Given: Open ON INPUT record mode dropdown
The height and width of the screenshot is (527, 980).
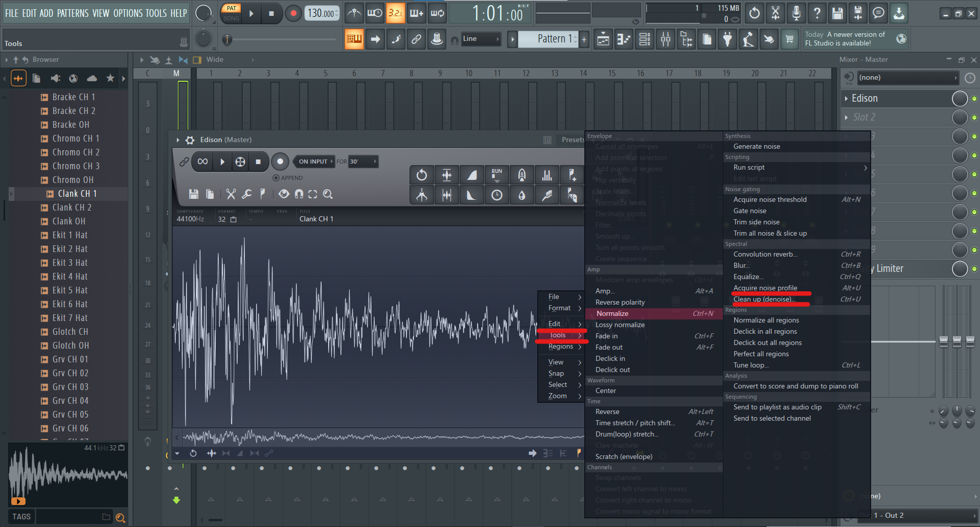Looking at the screenshot, I should [314, 162].
